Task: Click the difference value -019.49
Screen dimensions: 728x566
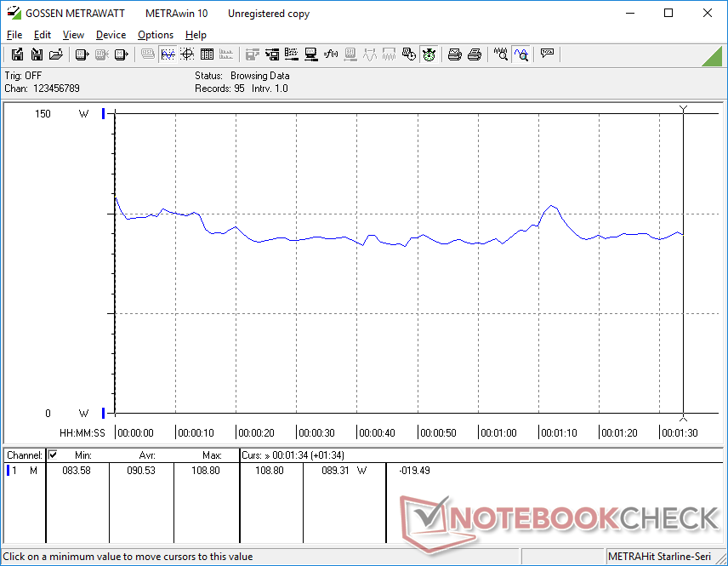Action: (415, 471)
